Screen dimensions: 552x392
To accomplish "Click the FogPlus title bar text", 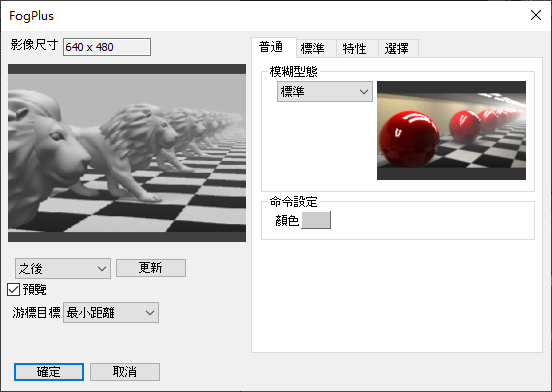I will coord(31,16).
